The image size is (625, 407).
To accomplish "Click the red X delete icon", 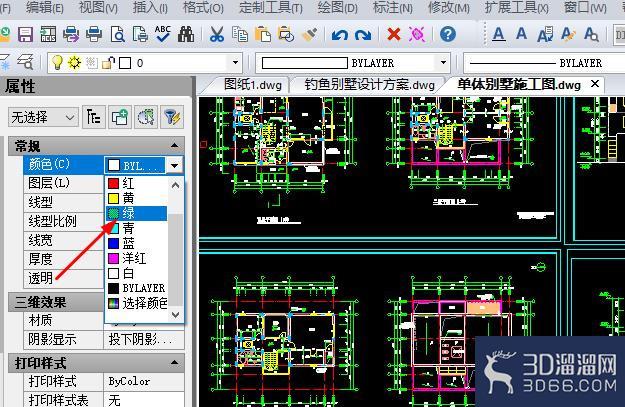I will pos(394,34).
